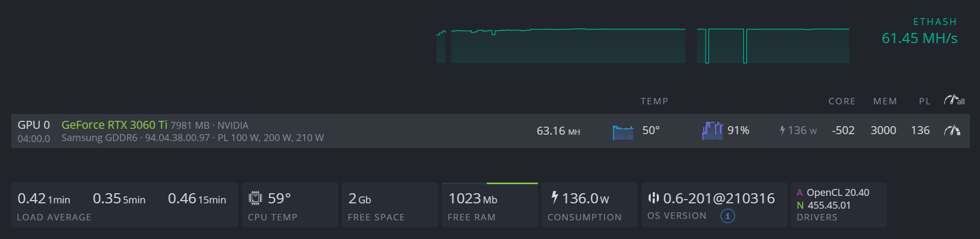Click the GeForce RTX 3060 Ti name
Screen dimensions: 980x239
(x=114, y=125)
